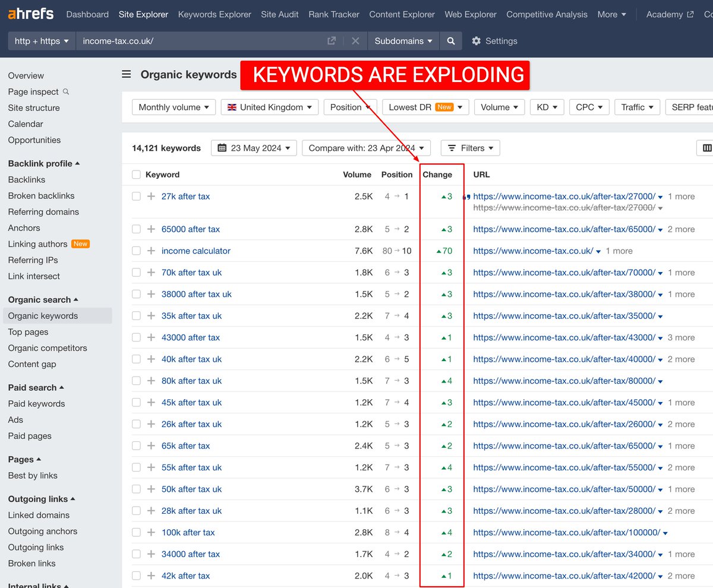Tick checkbox for 70k after tax uk
The width and height of the screenshot is (713, 588).
136,273
